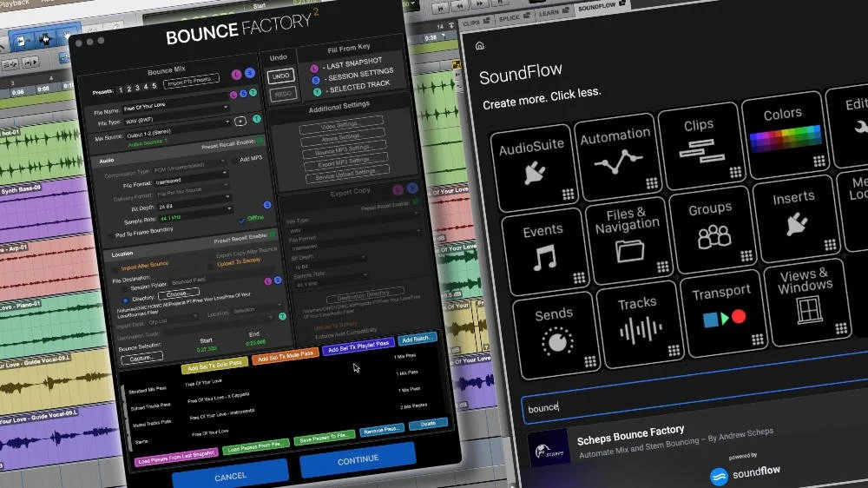
Task: Open the Groups category tile
Action: (x=712, y=229)
